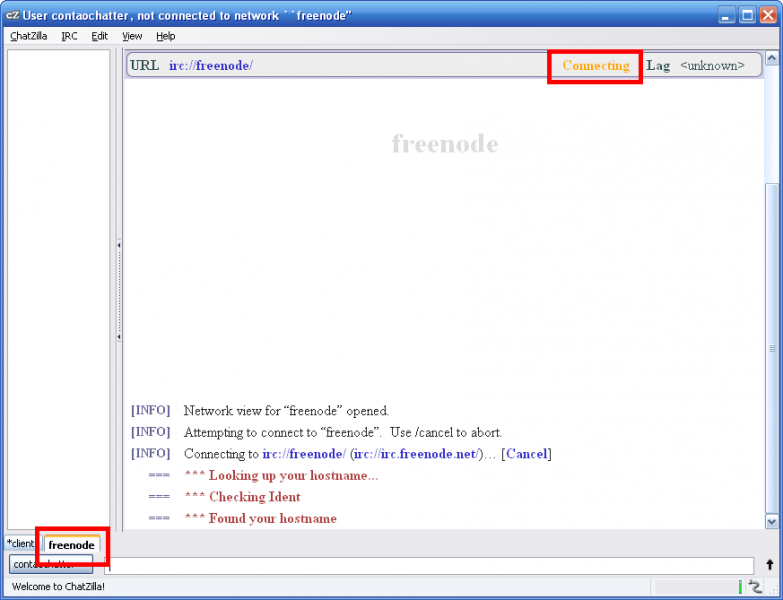The width and height of the screenshot is (783, 600).
Task: Click the ChatZilla icon in title bar
Action: pos(12,15)
